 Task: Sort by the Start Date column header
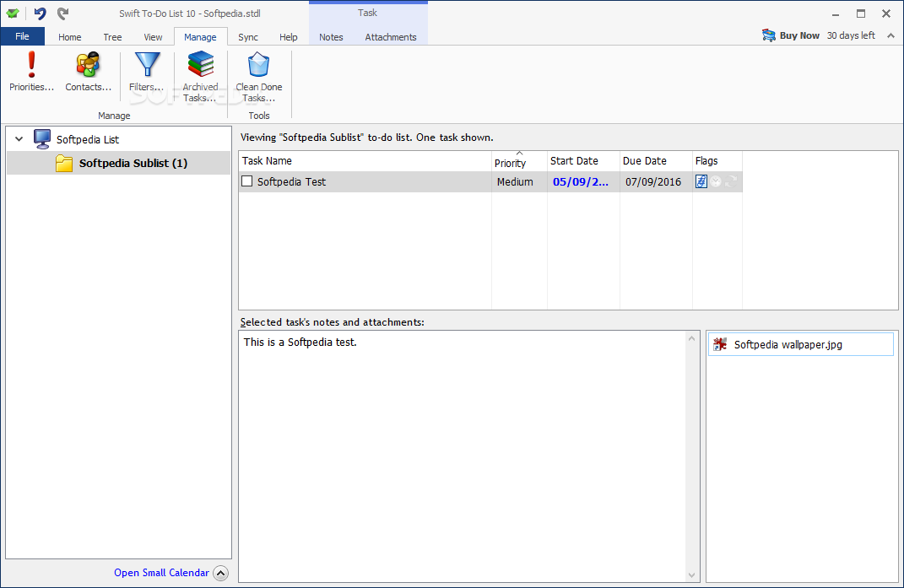click(x=583, y=161)
